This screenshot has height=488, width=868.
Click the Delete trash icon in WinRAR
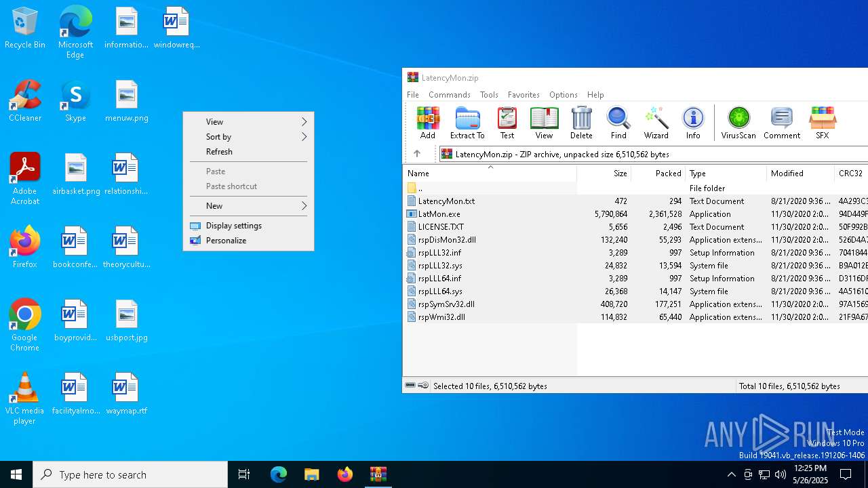[x=581, y=123]
